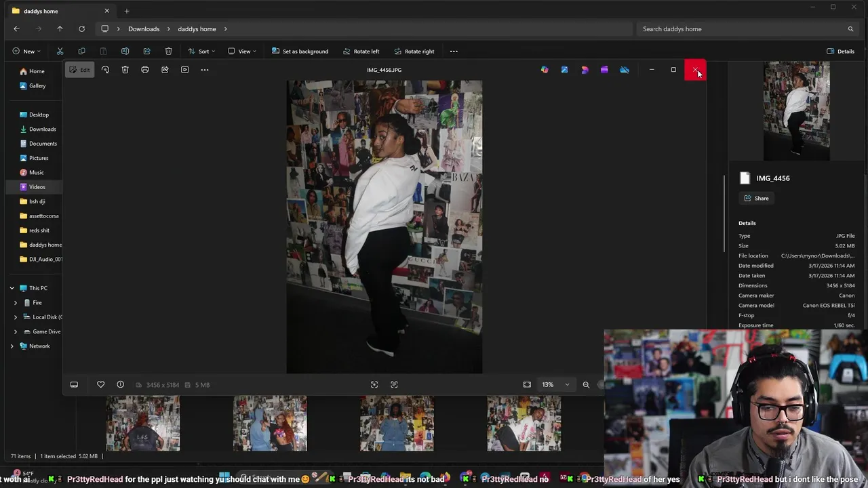Show file info in Photos viewer

[x=120, y=385]
